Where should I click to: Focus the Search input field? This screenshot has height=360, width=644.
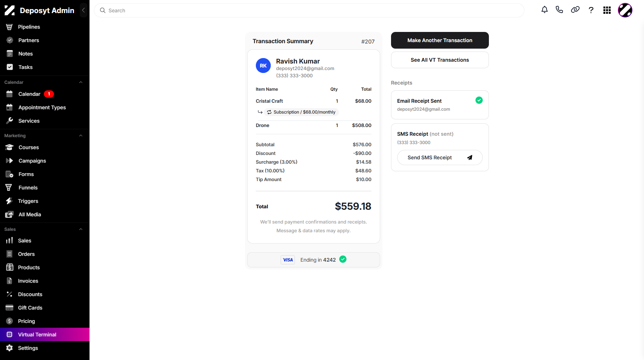coord(309,11)
